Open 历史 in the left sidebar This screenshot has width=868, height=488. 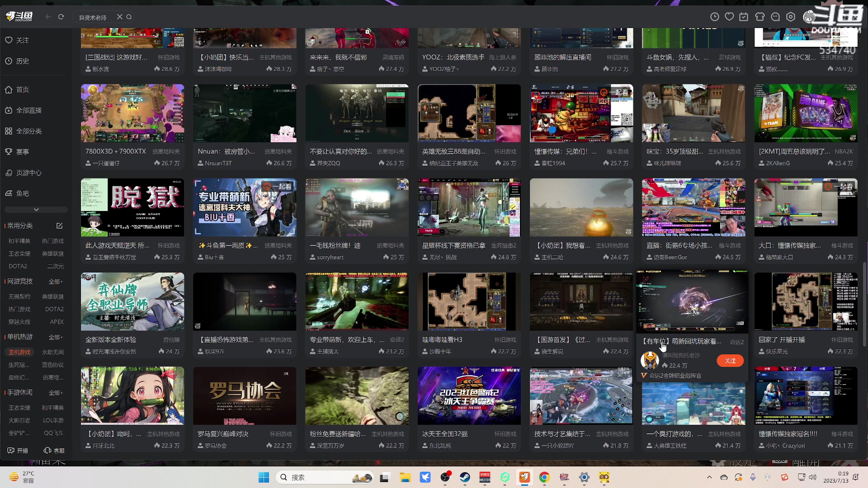click(18, 61)
